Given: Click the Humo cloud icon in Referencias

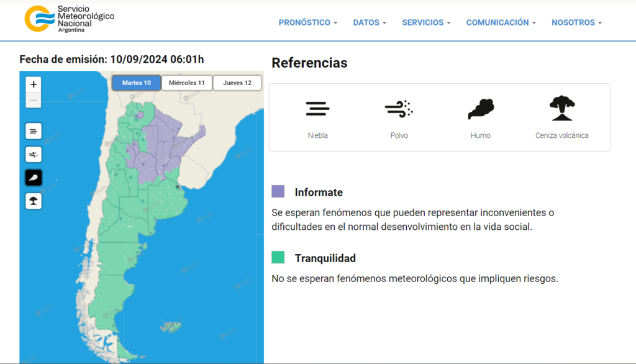Looking at the screenshot, I should click(x=481, y=109).
